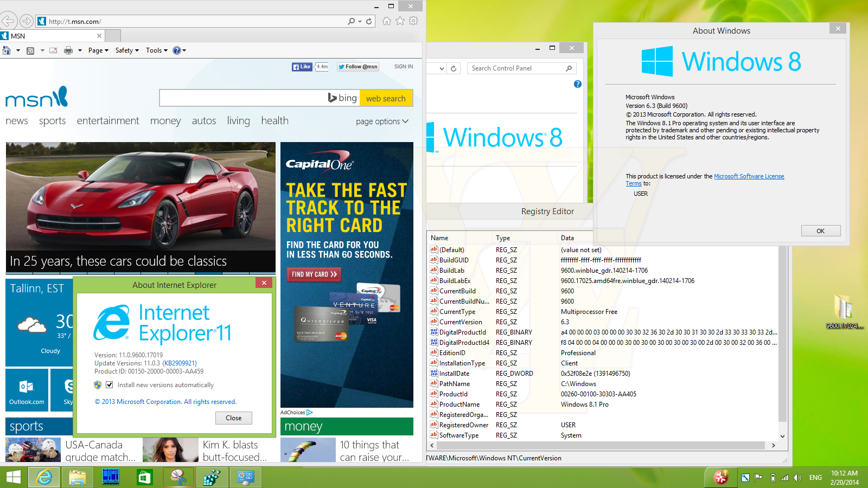The width and height of the screenshot is (868, 488).
Task: Click the Control Panel help icon
Action: [x=578, y=84]
